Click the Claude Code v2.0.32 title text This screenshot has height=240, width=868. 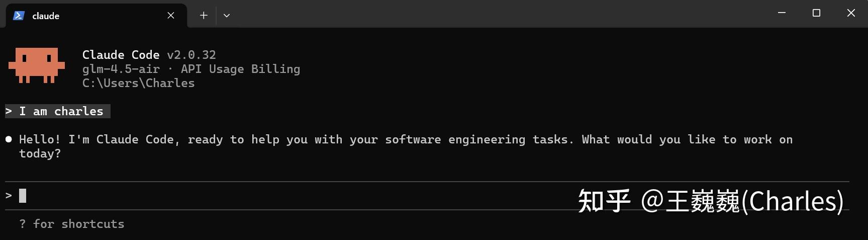149,55
